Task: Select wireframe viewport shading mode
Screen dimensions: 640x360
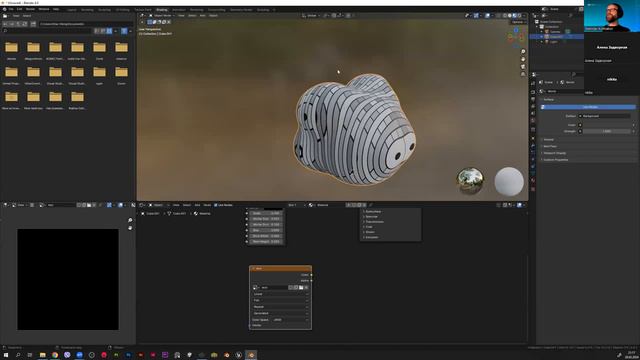Action: (x=504, y=16)
